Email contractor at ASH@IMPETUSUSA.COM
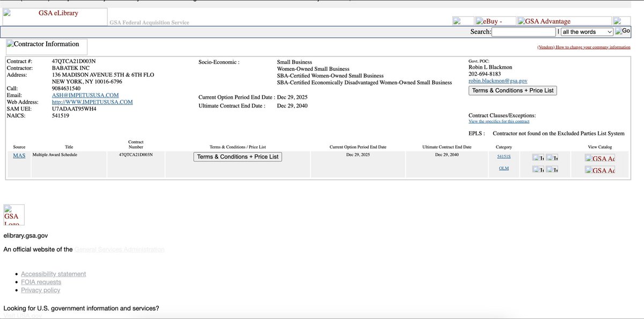 pyautogui.click(x=85, y=95)
